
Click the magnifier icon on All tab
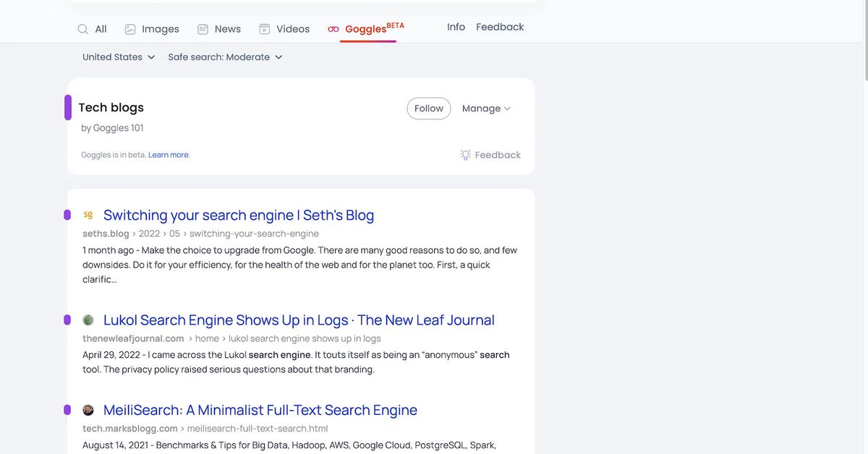(x=83, y=30)
